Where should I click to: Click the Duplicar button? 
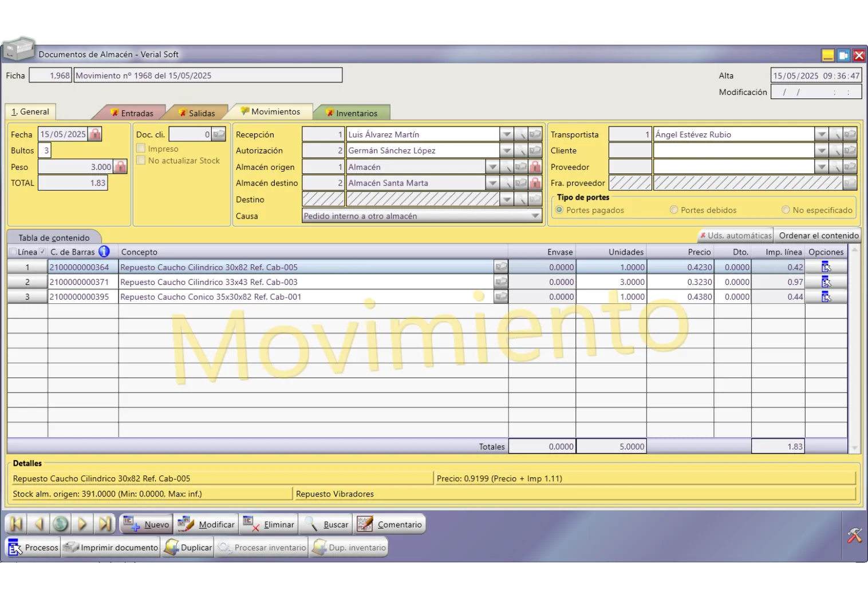189,548
